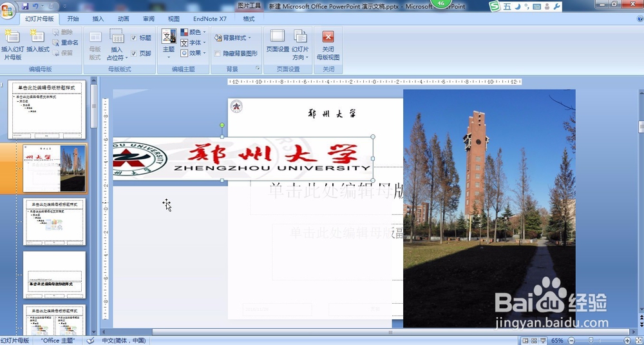
Task: Switch to the Insert (插入) tab
Action: (x=98, y=19)
